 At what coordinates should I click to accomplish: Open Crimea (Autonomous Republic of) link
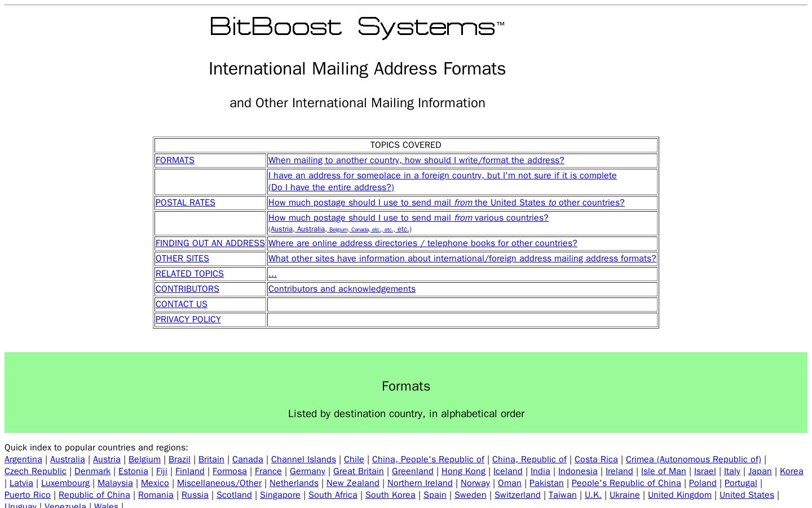(694, 459)
